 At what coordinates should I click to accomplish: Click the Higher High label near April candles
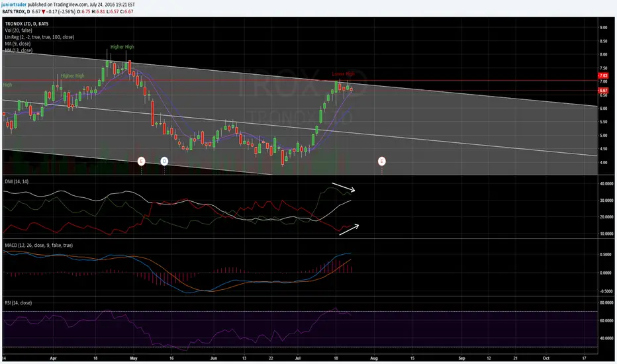[72, 75]
